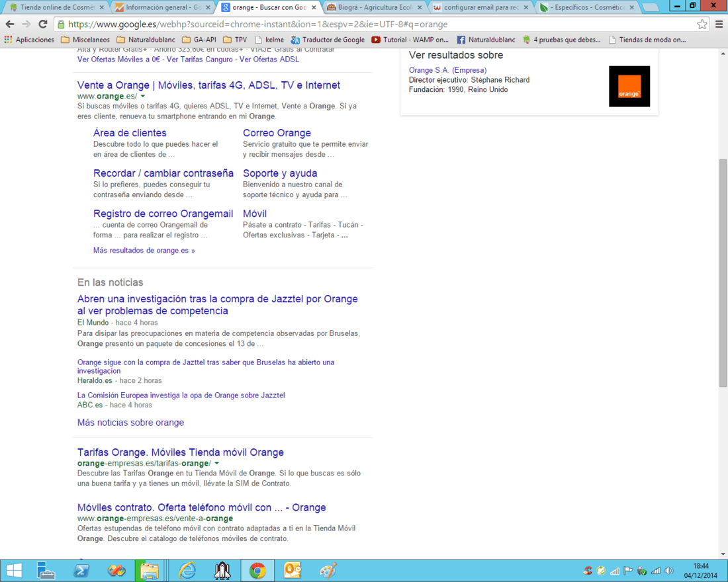Click the volume speaker tray icon
The width and height of the screenshot is (728, 582).
669,571
